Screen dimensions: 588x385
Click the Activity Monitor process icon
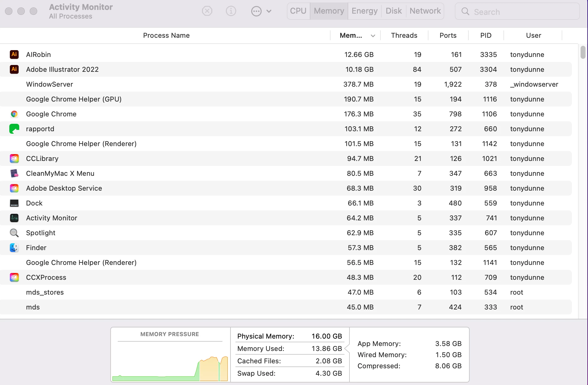coord(14,218)
